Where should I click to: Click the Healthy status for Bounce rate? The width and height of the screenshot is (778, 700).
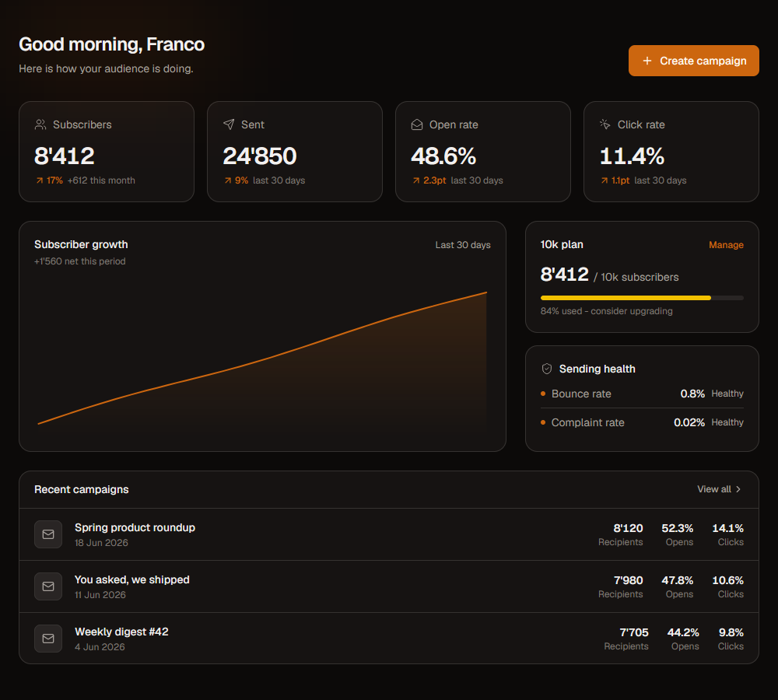coord(727,394)
